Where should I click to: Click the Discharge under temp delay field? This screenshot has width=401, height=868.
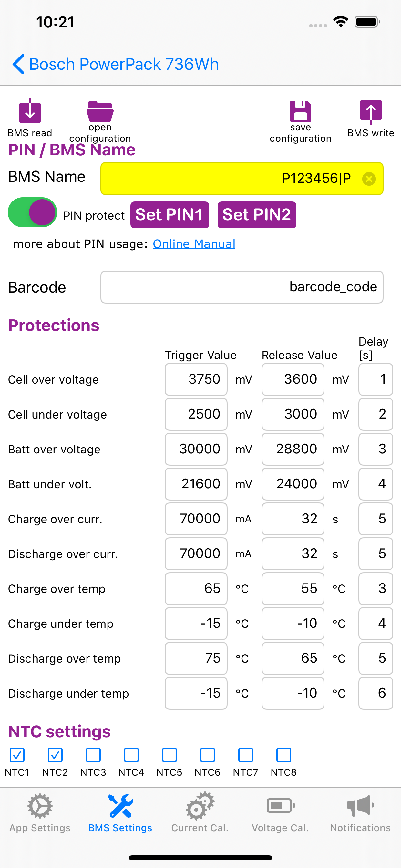pyautogui.click(x=375, y=693)
